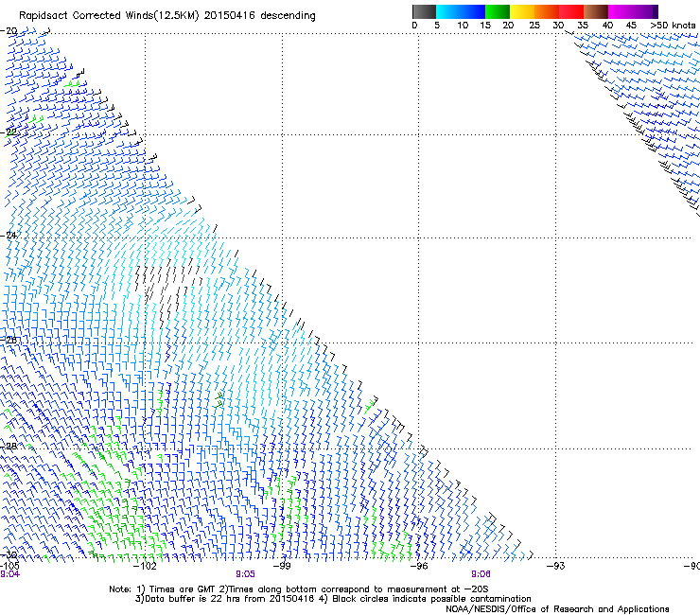Pick the yellow 20-25 knots legend swatch
The image size is (700, 615).
[522, 11]
